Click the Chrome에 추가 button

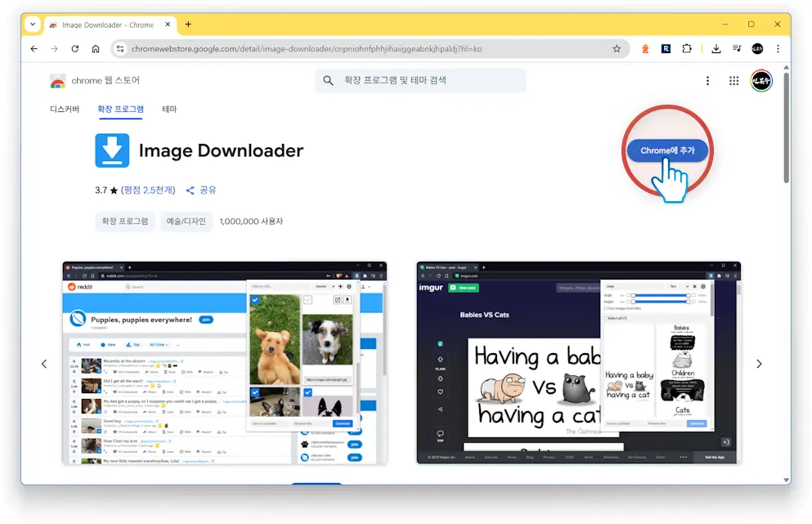tap(667, 150)
